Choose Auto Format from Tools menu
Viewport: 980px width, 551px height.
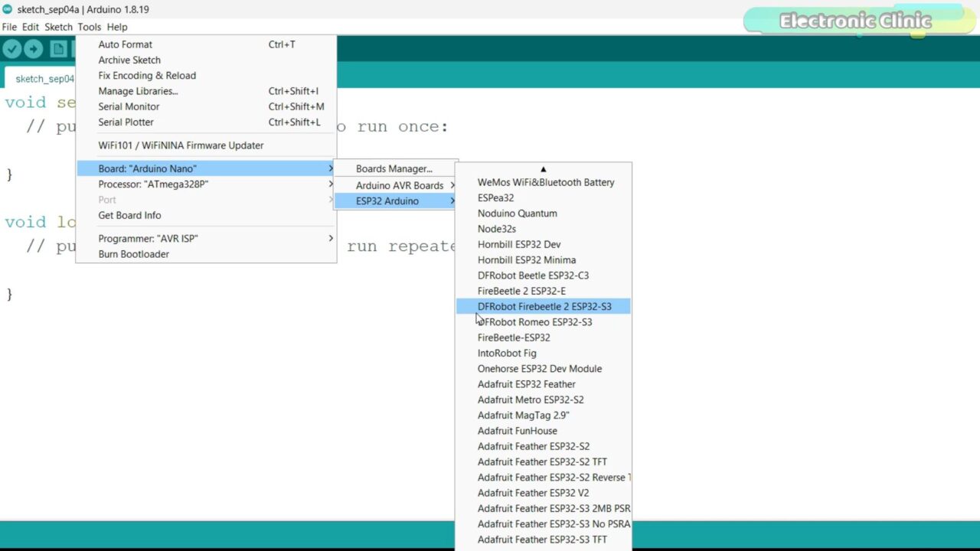(x=206, y=44)
